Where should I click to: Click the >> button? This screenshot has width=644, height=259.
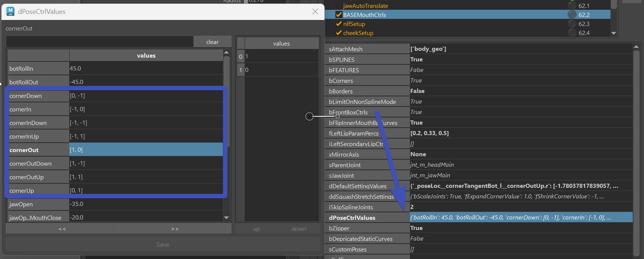point(175,229)
